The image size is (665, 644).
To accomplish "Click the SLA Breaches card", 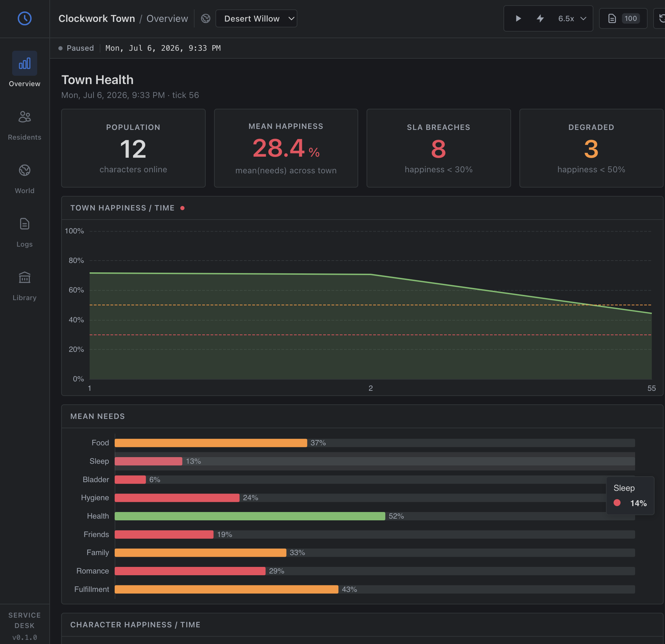I will (x=438, y=148).
